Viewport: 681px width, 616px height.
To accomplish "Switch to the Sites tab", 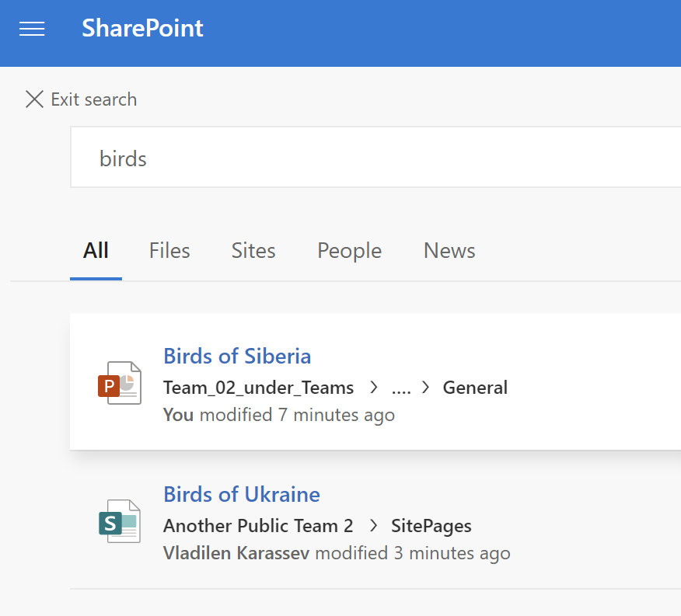I will [253, 250].
